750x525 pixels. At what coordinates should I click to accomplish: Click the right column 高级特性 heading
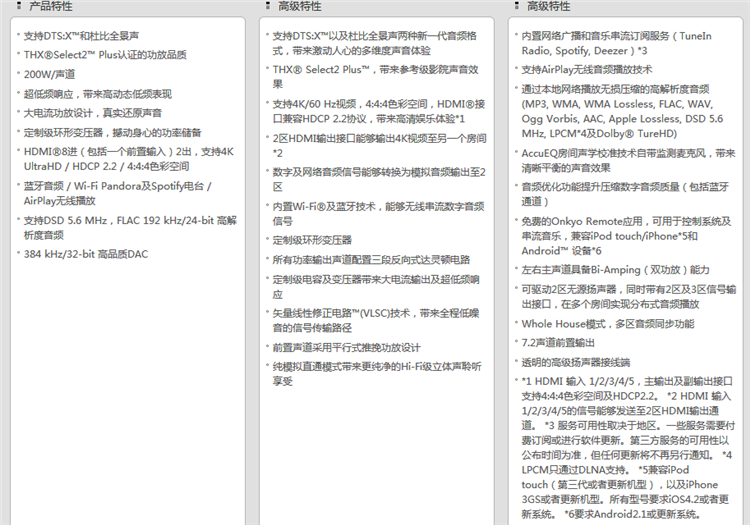(x=548, y=6)
